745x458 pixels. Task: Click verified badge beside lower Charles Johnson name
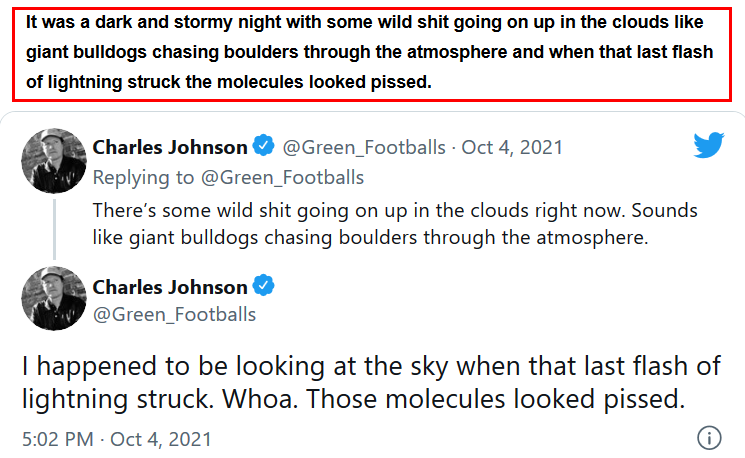tap(263, 287)
